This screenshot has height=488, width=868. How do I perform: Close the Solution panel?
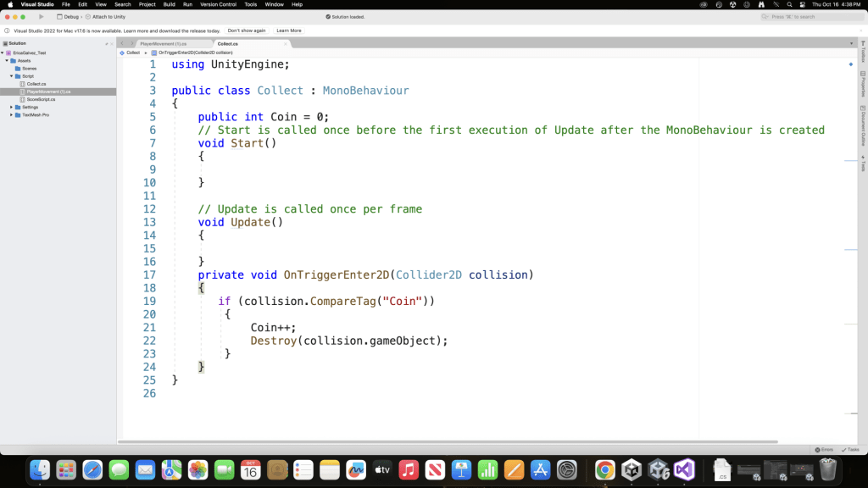click(111, 43)
